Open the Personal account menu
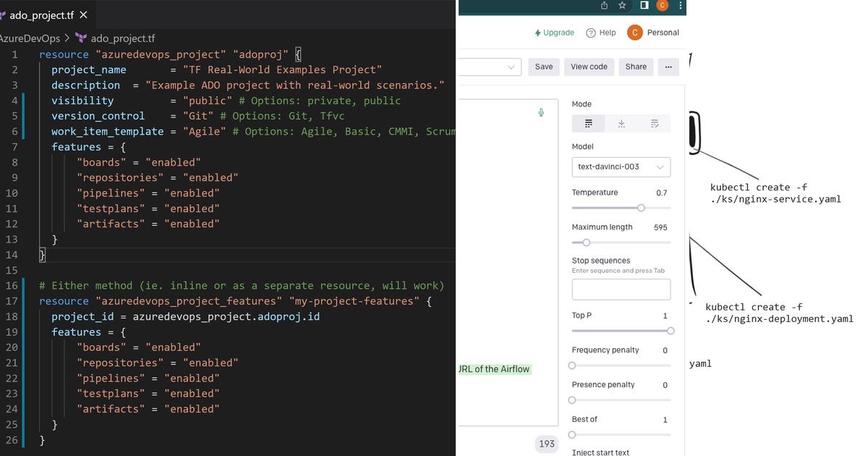Image resolution: width=868 pixels, height=456 pixels. (654, 33)
